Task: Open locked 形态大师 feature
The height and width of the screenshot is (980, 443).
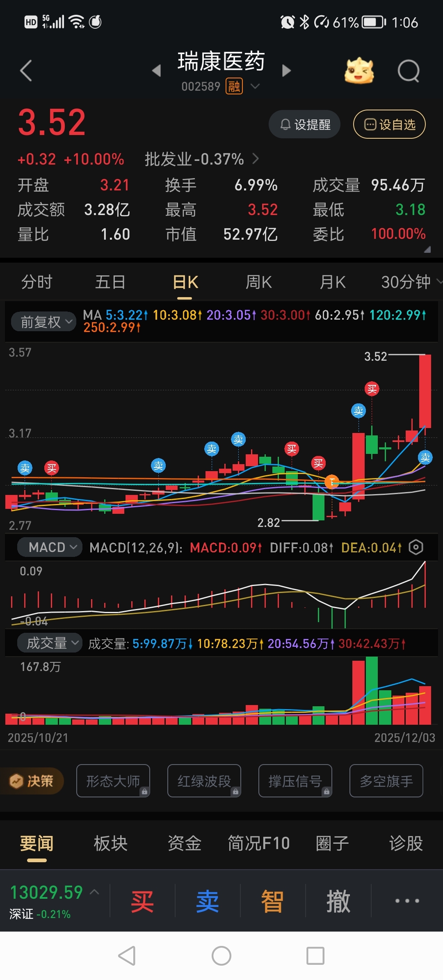Action: 113,781
